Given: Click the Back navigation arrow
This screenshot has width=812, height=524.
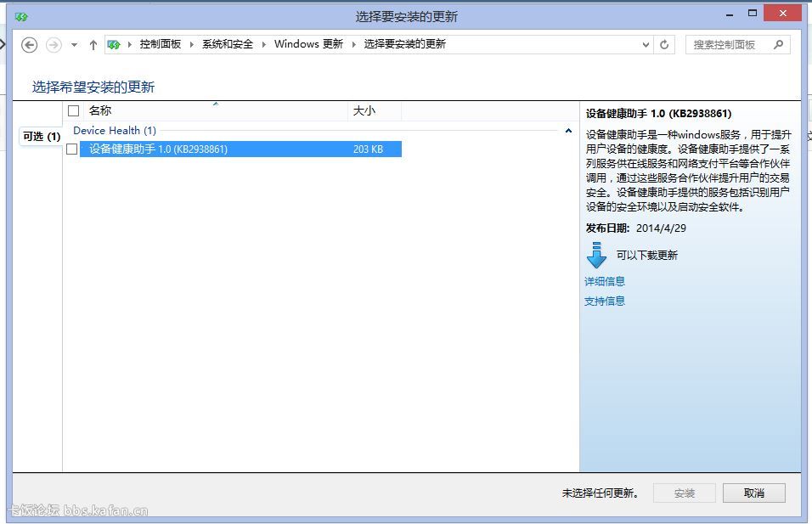Looking at the screenshot, I should 30,45.
